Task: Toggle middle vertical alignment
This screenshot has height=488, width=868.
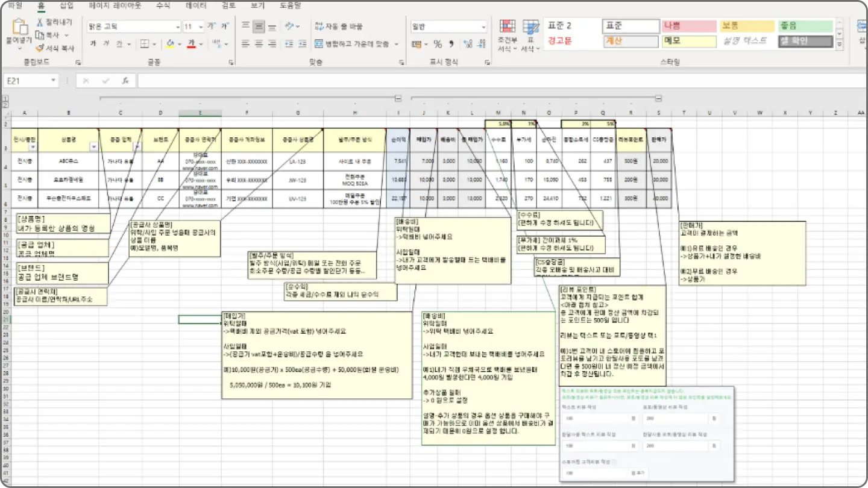Action: tap(259, 27)
